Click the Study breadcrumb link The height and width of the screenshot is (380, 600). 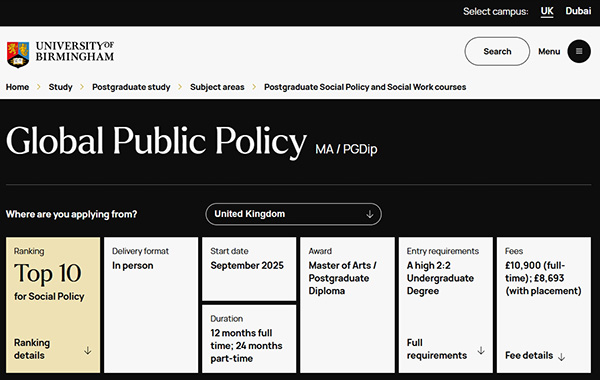60,87
